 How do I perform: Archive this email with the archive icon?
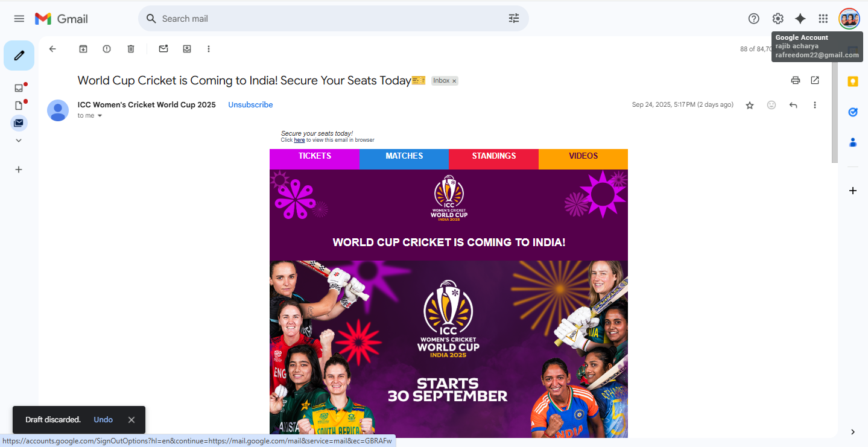[x=83, y=49]
